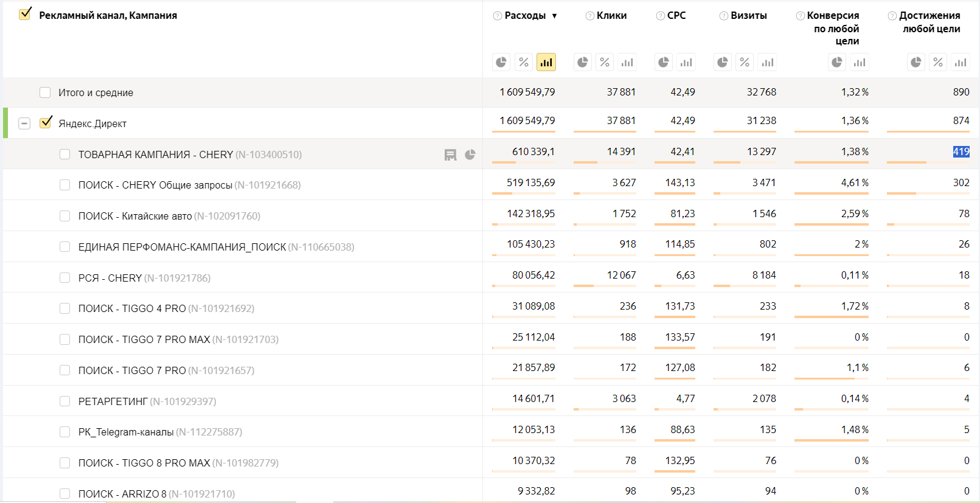The width and height of the screenshot is (980, 503).
Task: Open PK_Telegram-каналы campaign name
Action: tap(126, 432)
